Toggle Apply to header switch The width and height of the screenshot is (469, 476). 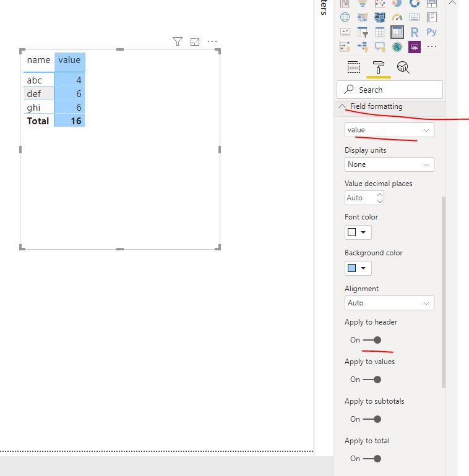pyautogui.click(x=372, y=340)
